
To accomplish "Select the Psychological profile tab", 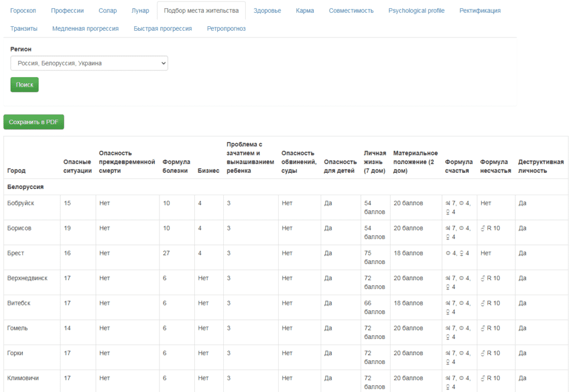I will [416, 11].
